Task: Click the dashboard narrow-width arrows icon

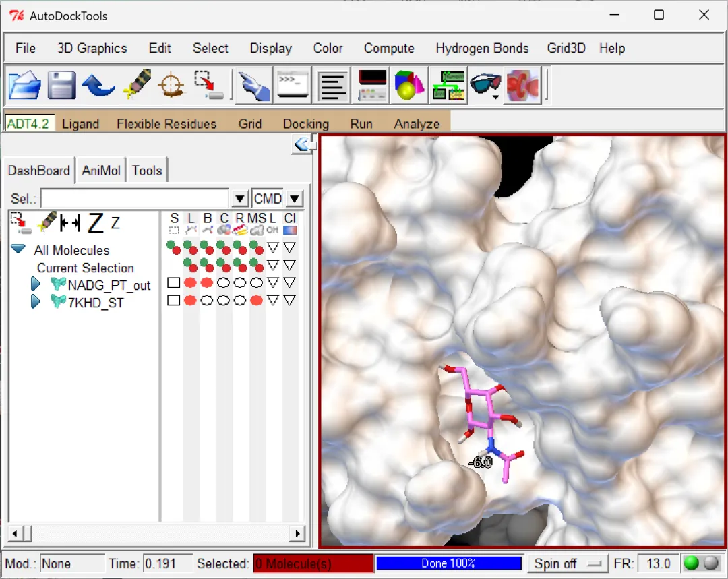Action: (x=70, y=223)
